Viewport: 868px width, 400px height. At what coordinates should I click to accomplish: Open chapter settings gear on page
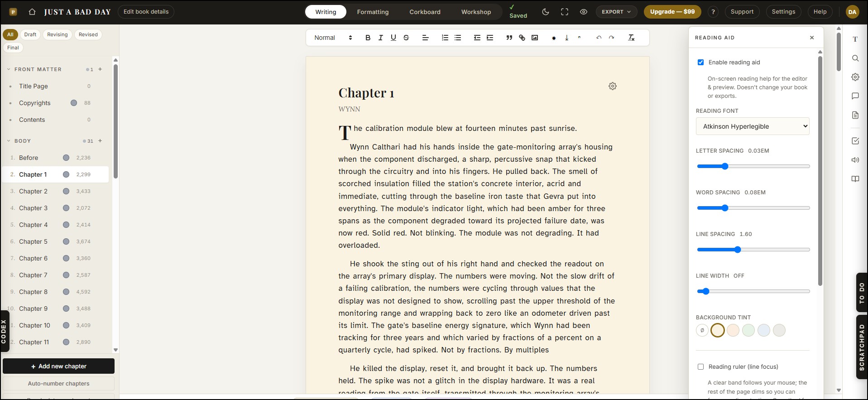(613, 86)
